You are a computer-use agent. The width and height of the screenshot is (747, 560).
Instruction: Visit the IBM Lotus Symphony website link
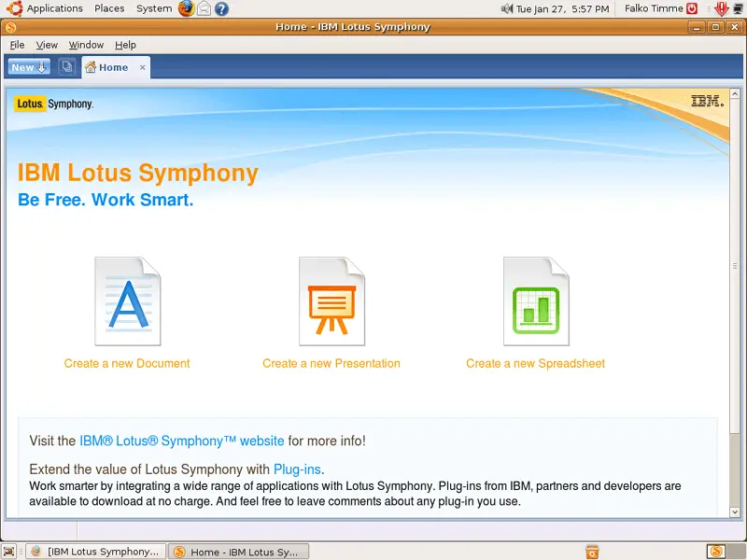pyautogui.click(x=181, y=441)
